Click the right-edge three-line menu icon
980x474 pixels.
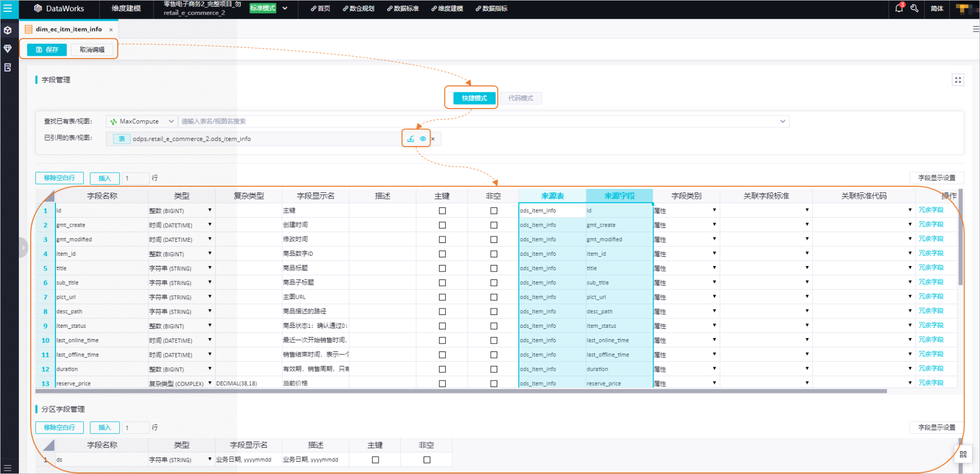[976, 29]
